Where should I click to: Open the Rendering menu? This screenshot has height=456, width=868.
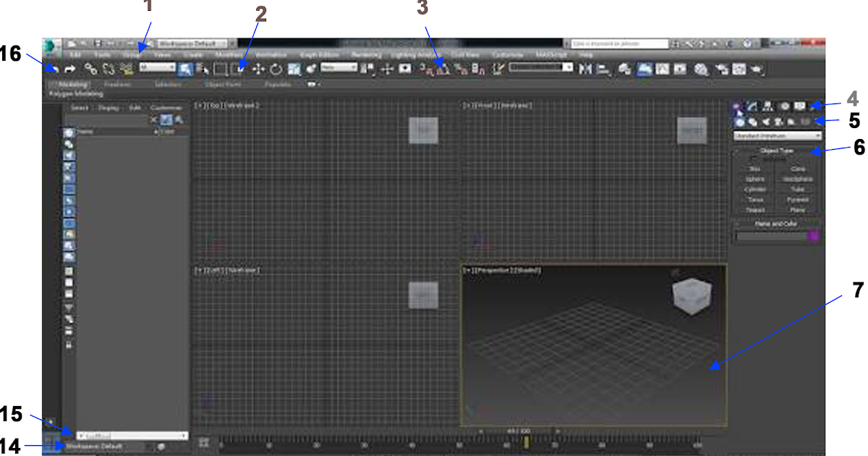[x=366, y=55]
